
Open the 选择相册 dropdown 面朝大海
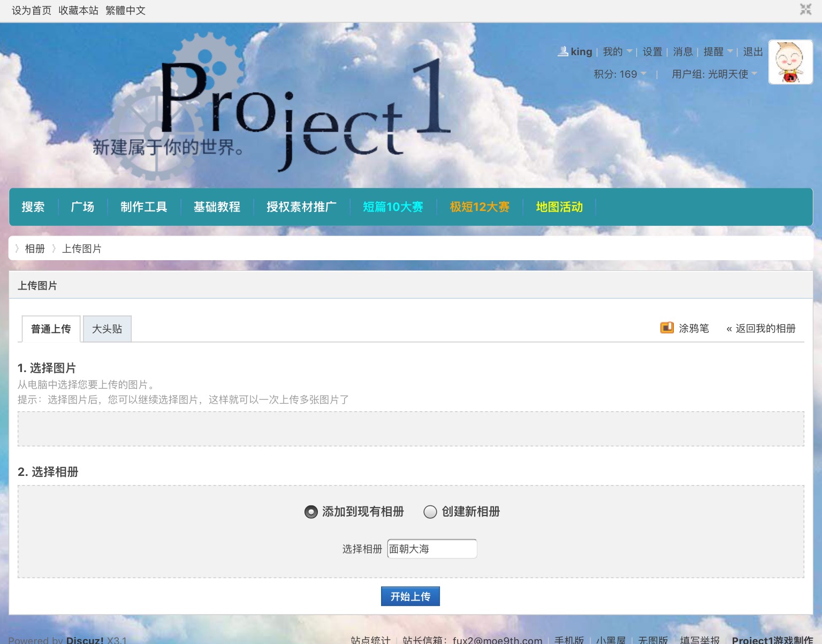pyautogui.click(x=432, y=549)
